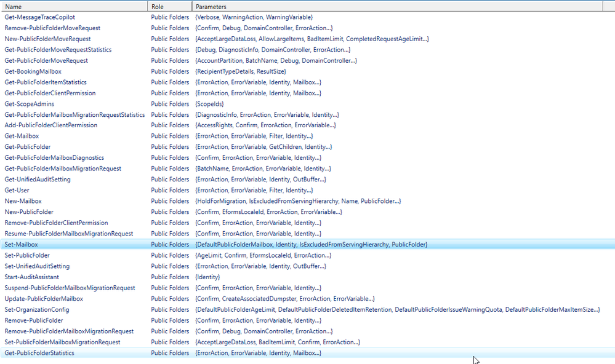Click the highlighted Set-Mailbox entry

click(x=308, y=245)
